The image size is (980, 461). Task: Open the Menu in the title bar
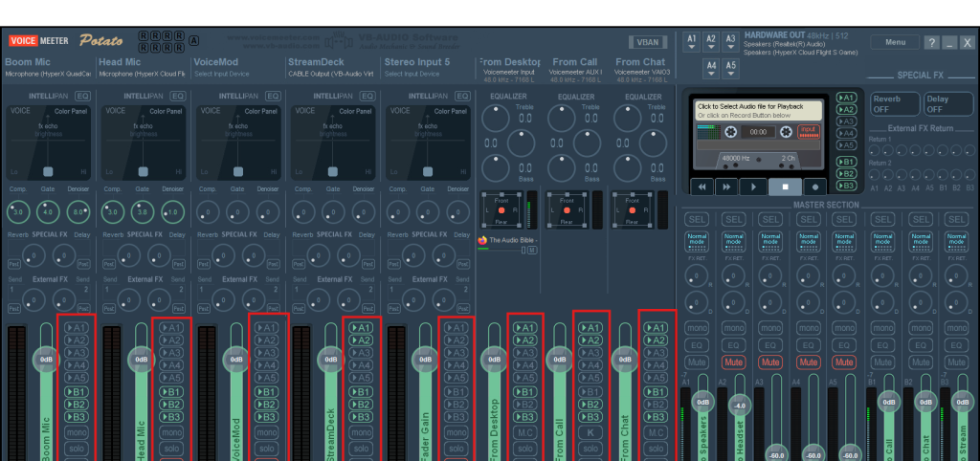(x=895, y=42)
